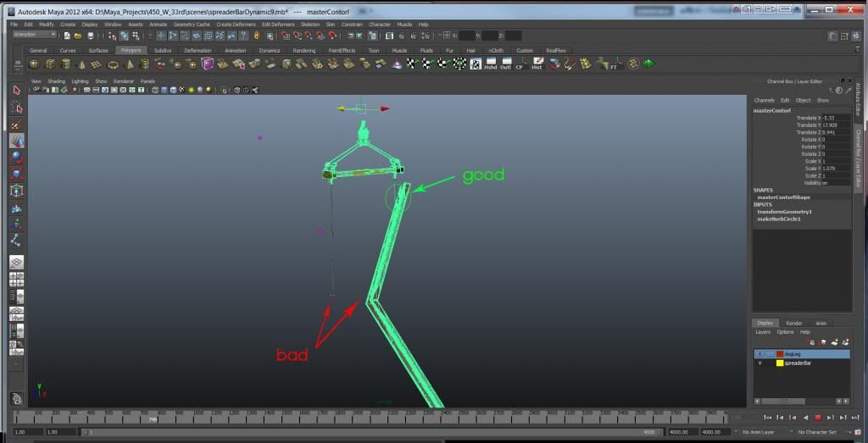This screenshot has width=868, height=443.
Task: Toggle visibility of spreaderBar layer
Action: pyautogui.click(x=759, y=363)
